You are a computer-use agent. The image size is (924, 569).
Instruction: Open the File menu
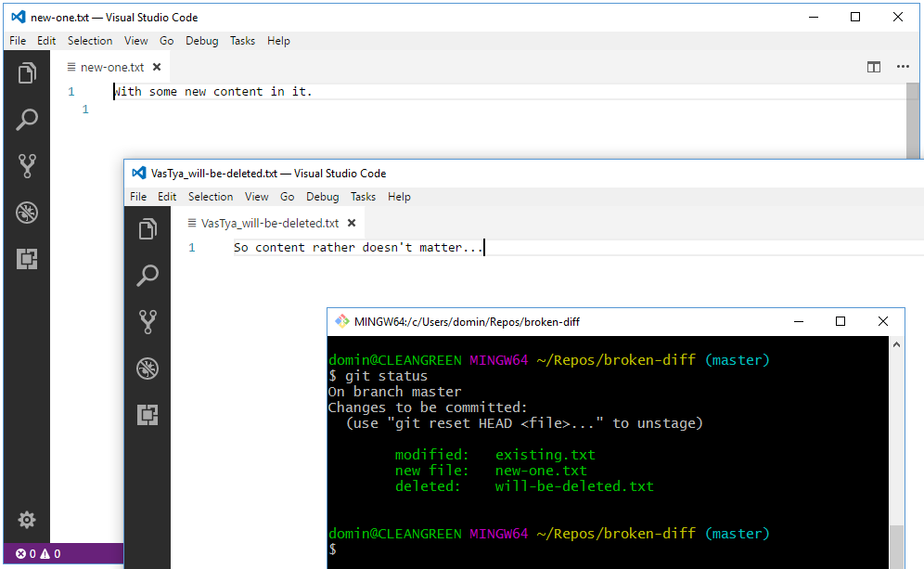click(x=17, y=41)
